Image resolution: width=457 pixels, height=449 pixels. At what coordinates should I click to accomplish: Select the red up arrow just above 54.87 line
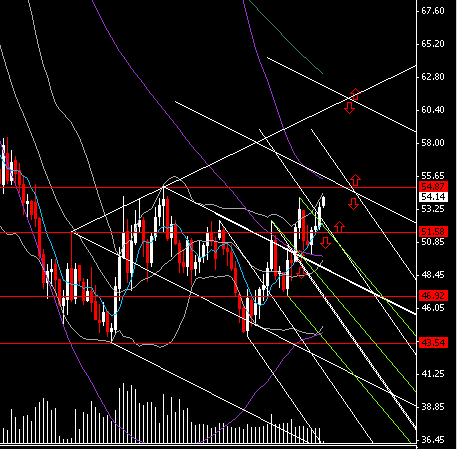(355, 180)
